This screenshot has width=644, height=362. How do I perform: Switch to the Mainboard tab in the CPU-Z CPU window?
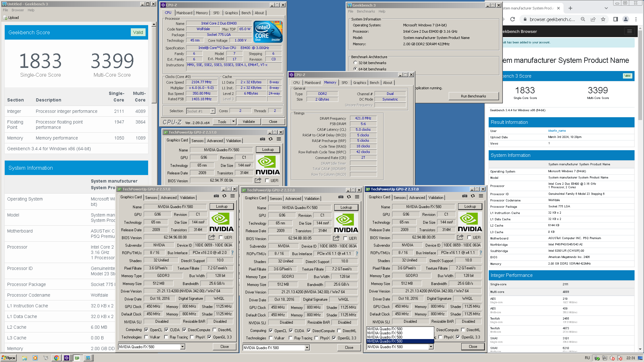coord(184,13)
